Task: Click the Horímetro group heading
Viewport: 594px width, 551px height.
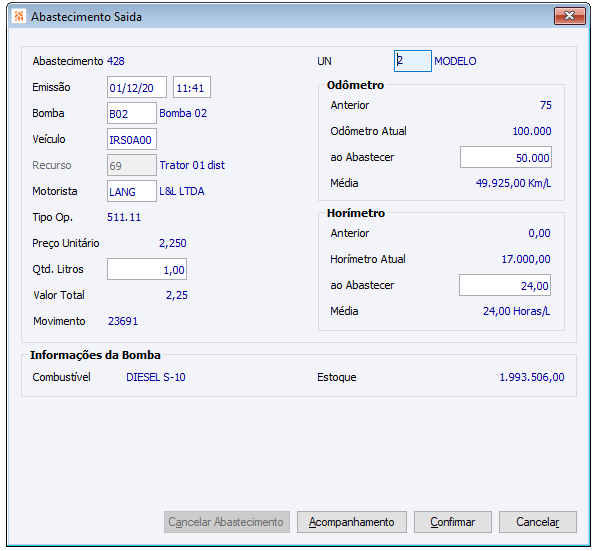Action: [x=356, y=213]
